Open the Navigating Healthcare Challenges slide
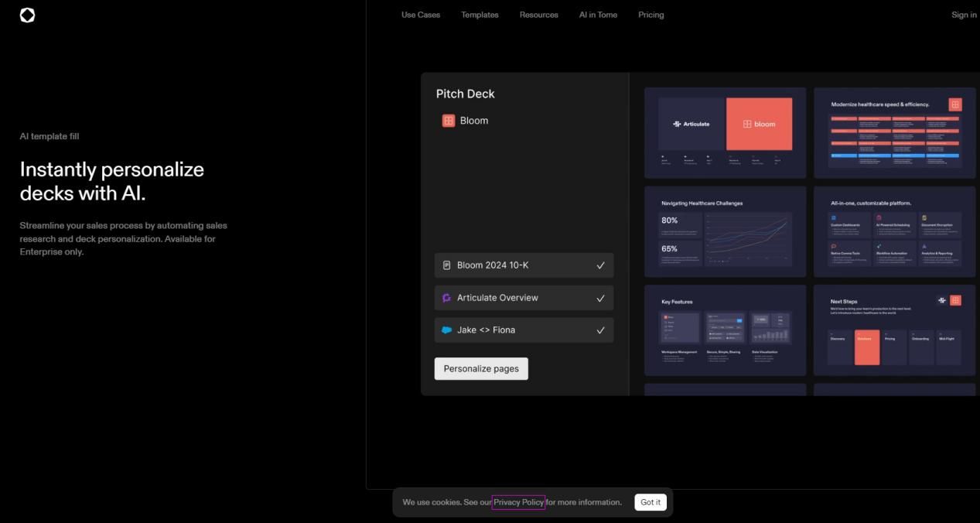The image size is (980, 523). [725, 231]
